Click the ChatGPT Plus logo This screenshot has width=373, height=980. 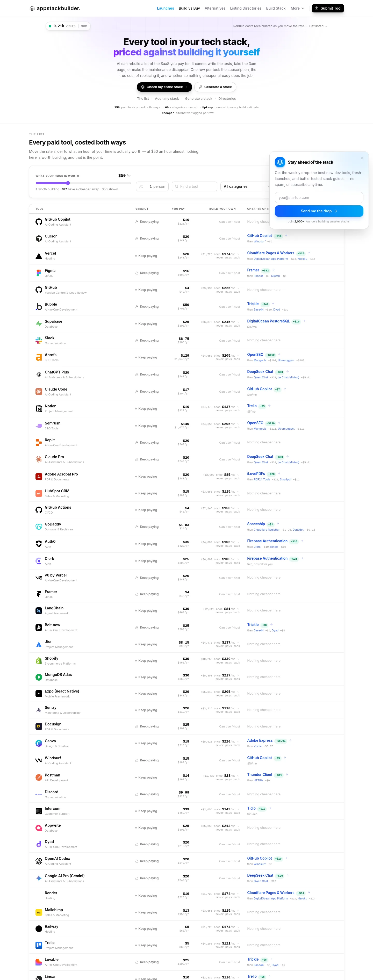pyautogui.click(x=39, y=374)
